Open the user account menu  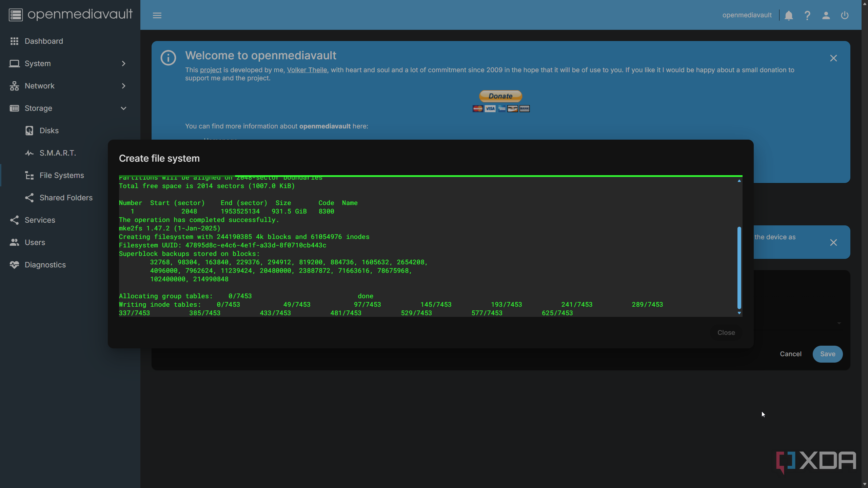click(826, 15)
